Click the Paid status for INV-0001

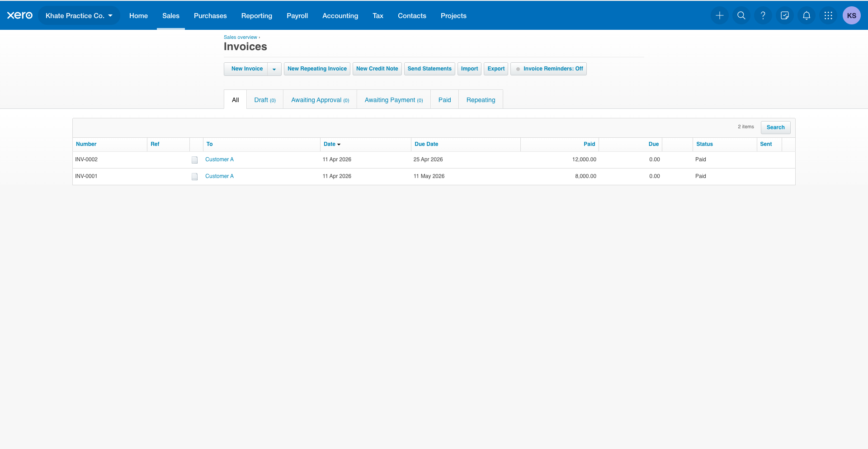pyautogui.click(x=701, y=176)
